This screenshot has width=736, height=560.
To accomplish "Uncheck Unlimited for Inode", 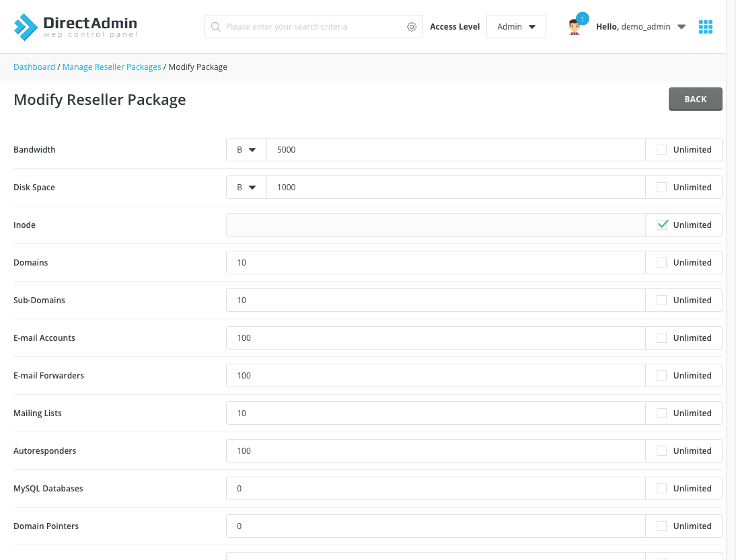I will point(661,225).
